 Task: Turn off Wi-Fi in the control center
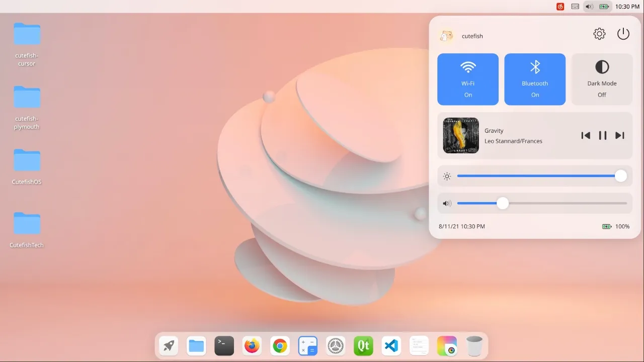[468, 79]
